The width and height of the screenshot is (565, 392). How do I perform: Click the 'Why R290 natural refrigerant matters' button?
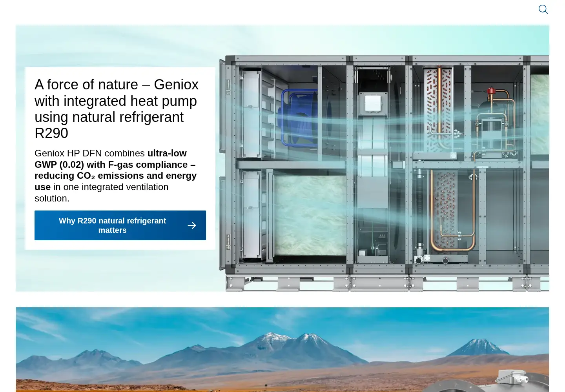tap(120, 225)
